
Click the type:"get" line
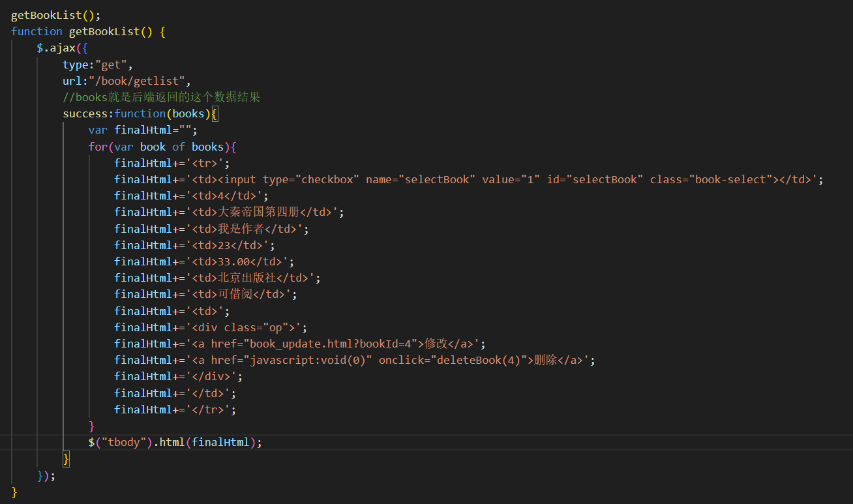pyautogui.click(x=98, y=65)
